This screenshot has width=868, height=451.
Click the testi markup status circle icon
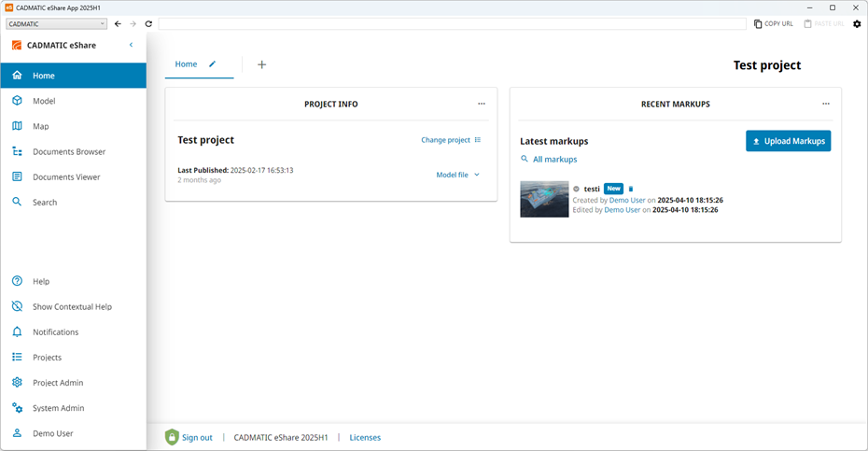point(576,189)
